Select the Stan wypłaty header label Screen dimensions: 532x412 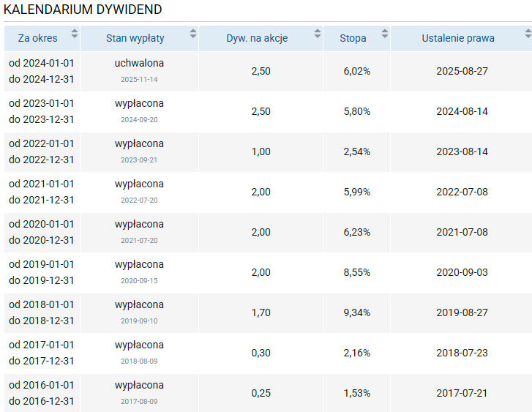click(135, 38)
